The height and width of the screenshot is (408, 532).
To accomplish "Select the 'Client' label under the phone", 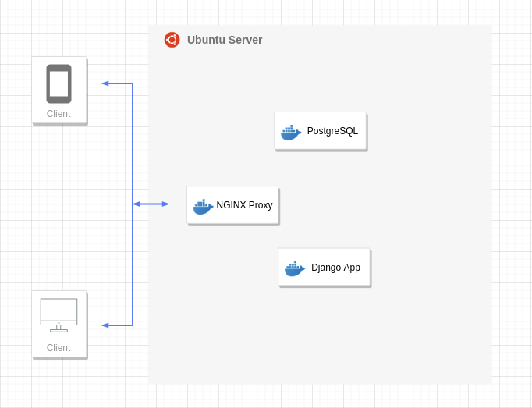I will 59,114.
